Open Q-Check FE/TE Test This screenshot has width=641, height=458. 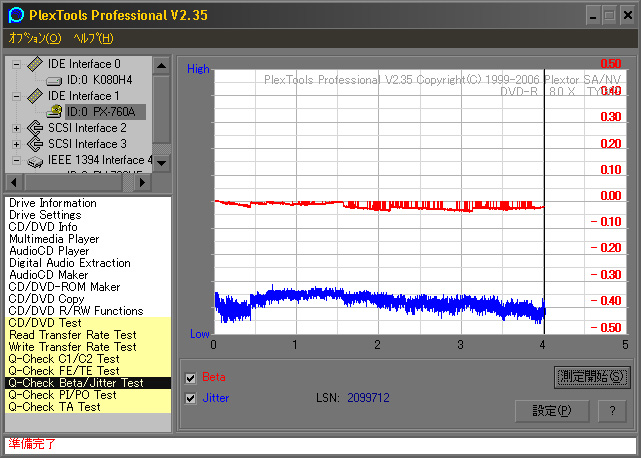coord(88,371)
